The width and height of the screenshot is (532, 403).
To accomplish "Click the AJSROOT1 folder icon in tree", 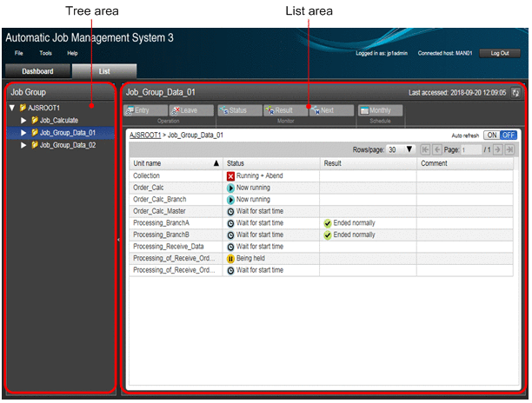I will click(x=23, y=108).
